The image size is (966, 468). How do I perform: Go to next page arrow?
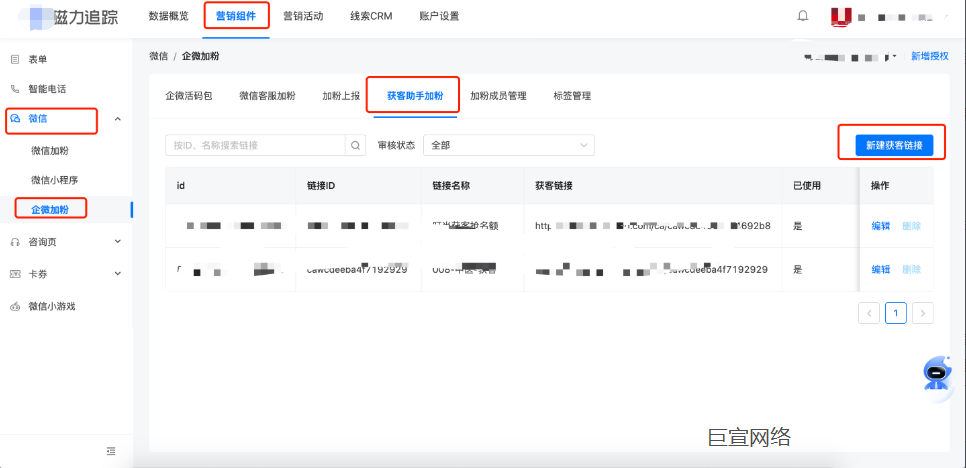point(922,313)
